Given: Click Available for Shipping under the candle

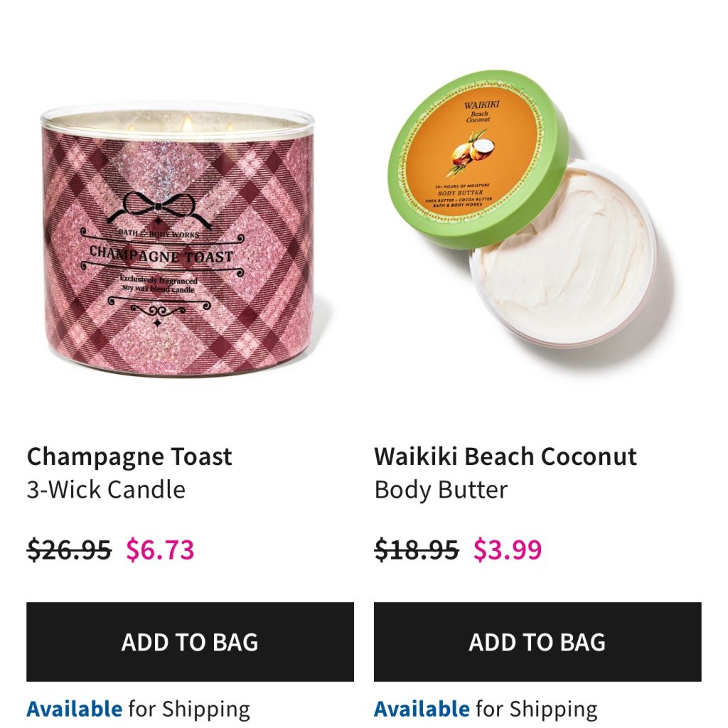Looking at the screenshot, I should click(x=139, y=709).
